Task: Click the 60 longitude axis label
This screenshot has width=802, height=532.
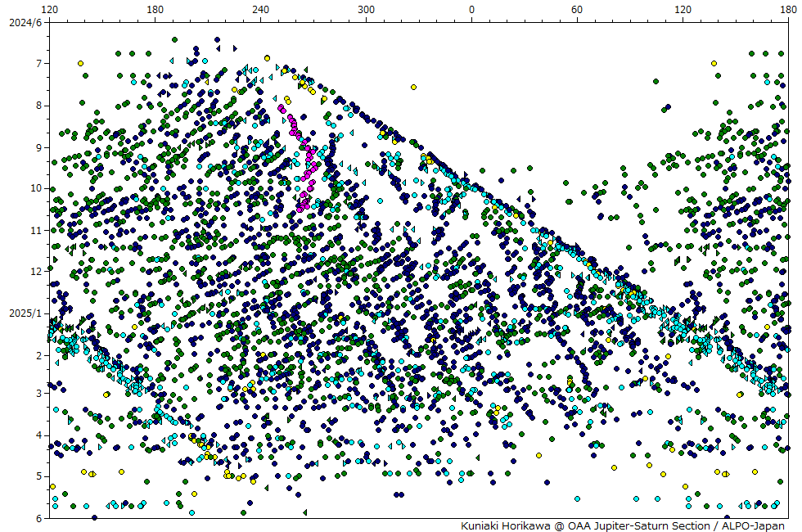Action: [577, 9]
